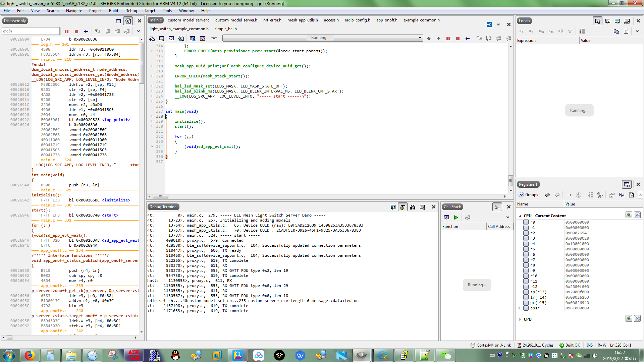Expand the apsr register node

tap(520, 308)
